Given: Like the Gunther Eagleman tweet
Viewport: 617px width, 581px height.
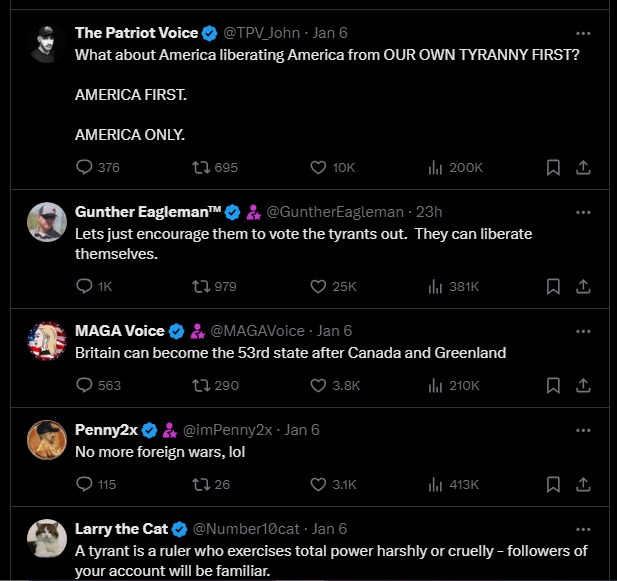Looking at the screenshot, I should click(x=319, y=286).
